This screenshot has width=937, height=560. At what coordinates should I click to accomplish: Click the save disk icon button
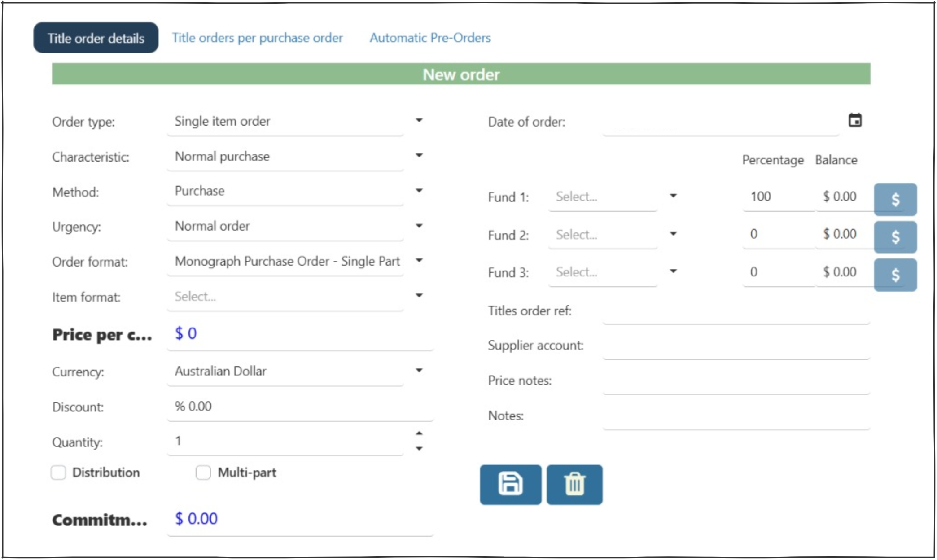click(510, 484)
